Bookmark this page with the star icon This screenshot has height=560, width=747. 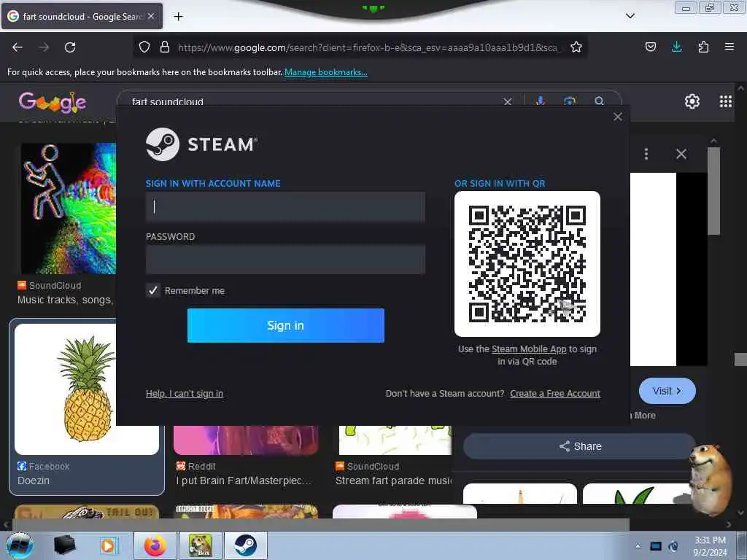[576, 47]
